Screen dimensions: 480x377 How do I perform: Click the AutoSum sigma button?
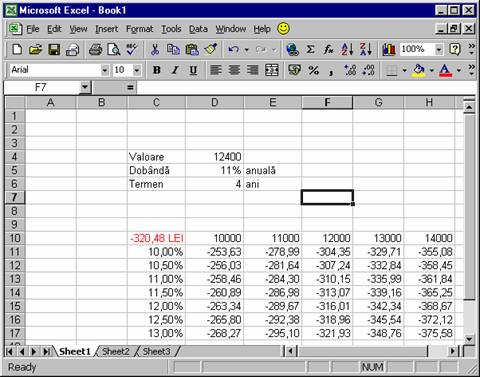[x=310, y=50]
